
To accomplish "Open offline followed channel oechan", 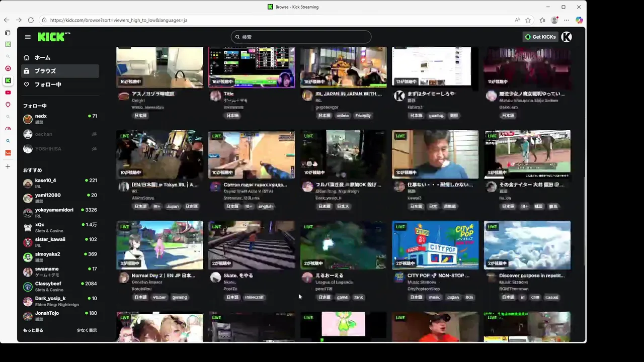I will (x=60, y=134).
